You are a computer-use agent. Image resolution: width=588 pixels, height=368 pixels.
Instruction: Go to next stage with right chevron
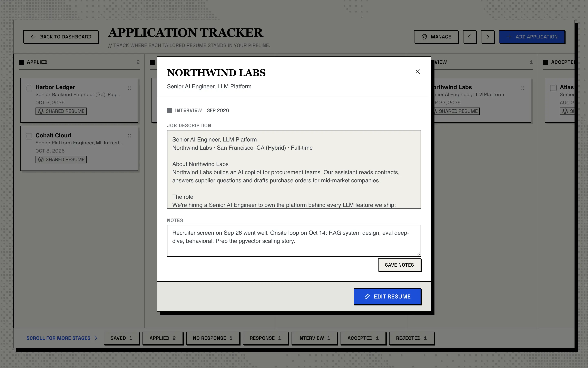[x=487, y=37]
